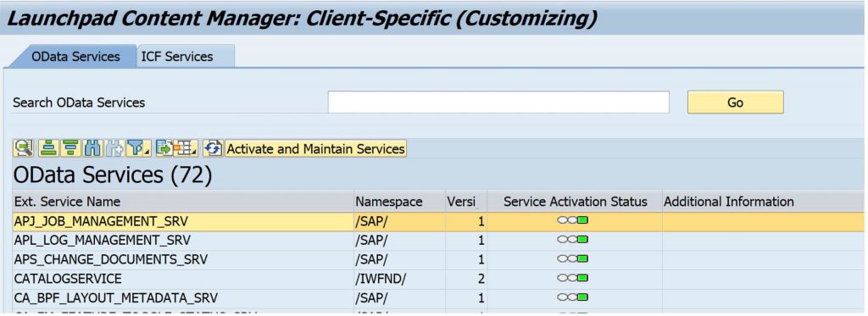
Task: Sort ascending using the toolbar icon
Action: 48,148
